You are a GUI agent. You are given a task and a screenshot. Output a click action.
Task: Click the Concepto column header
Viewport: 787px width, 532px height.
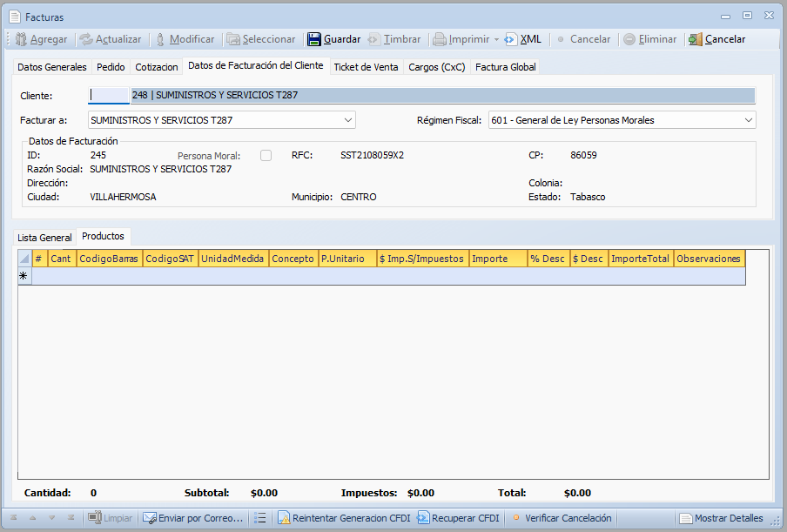(x=293, y=259)
